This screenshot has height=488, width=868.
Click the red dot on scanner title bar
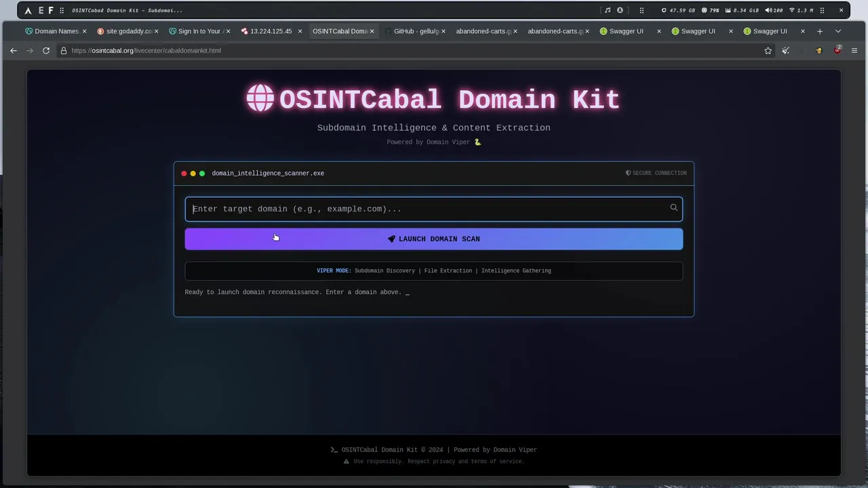coord(184,174)
